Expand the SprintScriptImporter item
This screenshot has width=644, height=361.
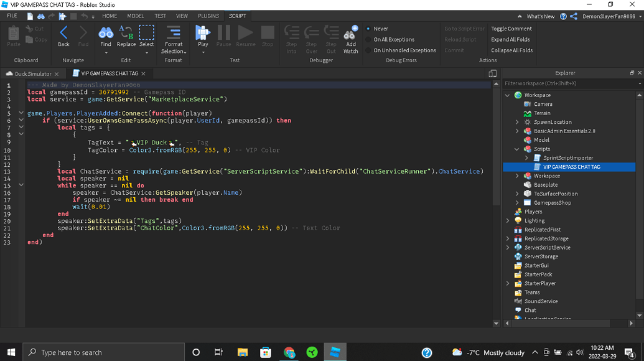pyautogui.click(x=526, y=157)
